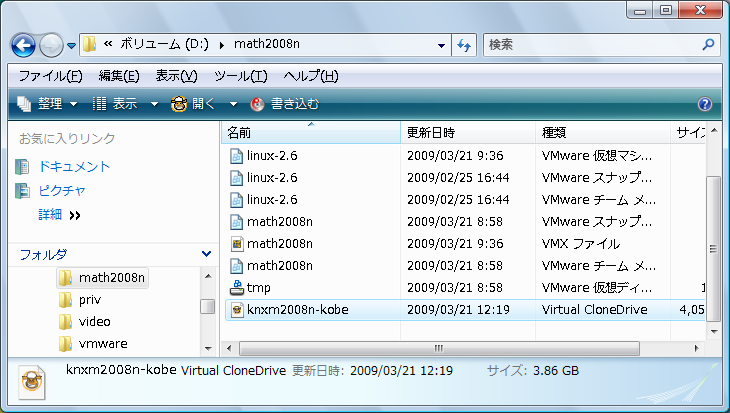Click the Virtual CloneDrive type cell in the file list
The height and width of the screenshot is (413, 730).
(595, 310)
